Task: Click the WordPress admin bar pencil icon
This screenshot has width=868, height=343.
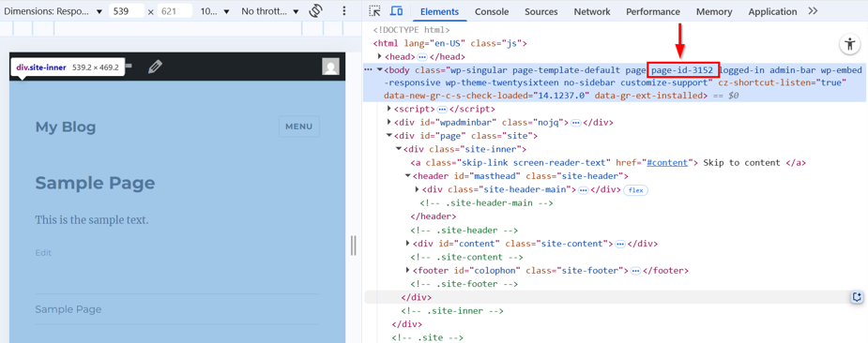Action: click(156, 67)
